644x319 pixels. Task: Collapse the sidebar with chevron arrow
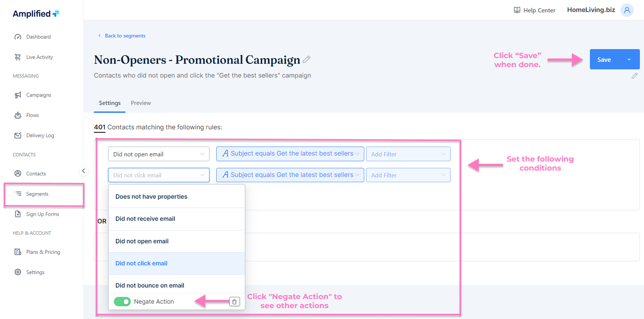pyautogui.click(x=83, y=171)
